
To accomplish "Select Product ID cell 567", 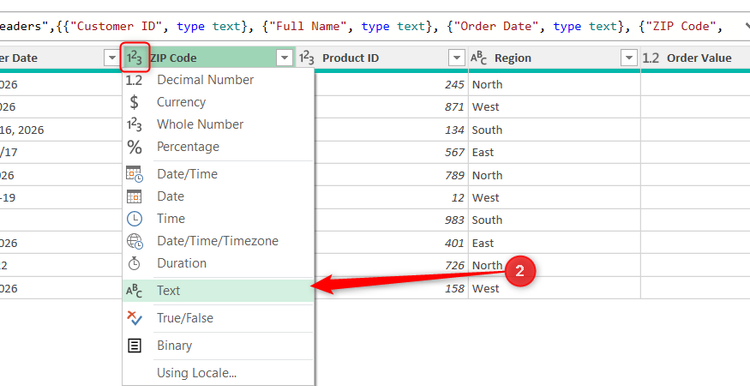I will (x=391, y=152).
